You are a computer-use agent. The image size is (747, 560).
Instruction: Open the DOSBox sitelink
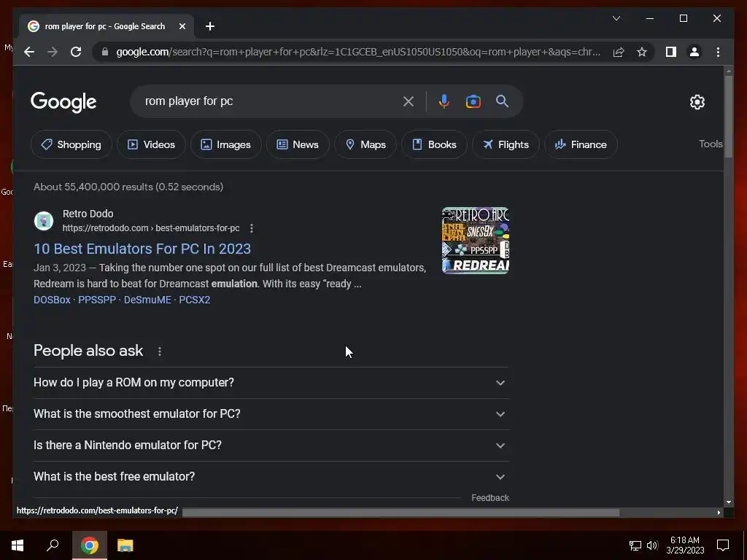52,300
